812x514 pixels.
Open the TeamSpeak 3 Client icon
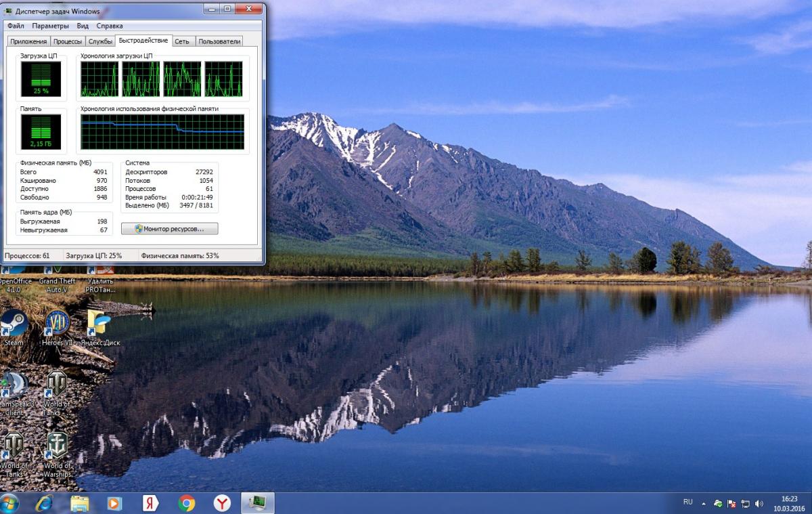click(x=14, y=387)
